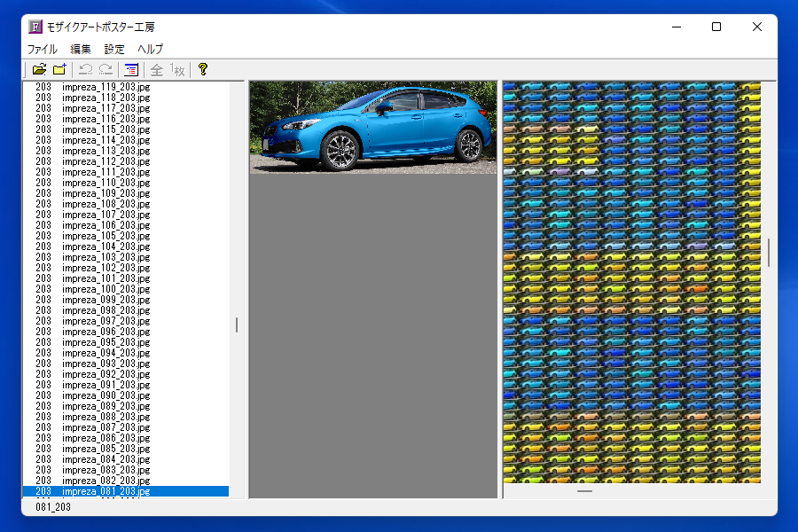
Task: Click the impreza_098_203.jpg entry
Action: pos(126,310)
